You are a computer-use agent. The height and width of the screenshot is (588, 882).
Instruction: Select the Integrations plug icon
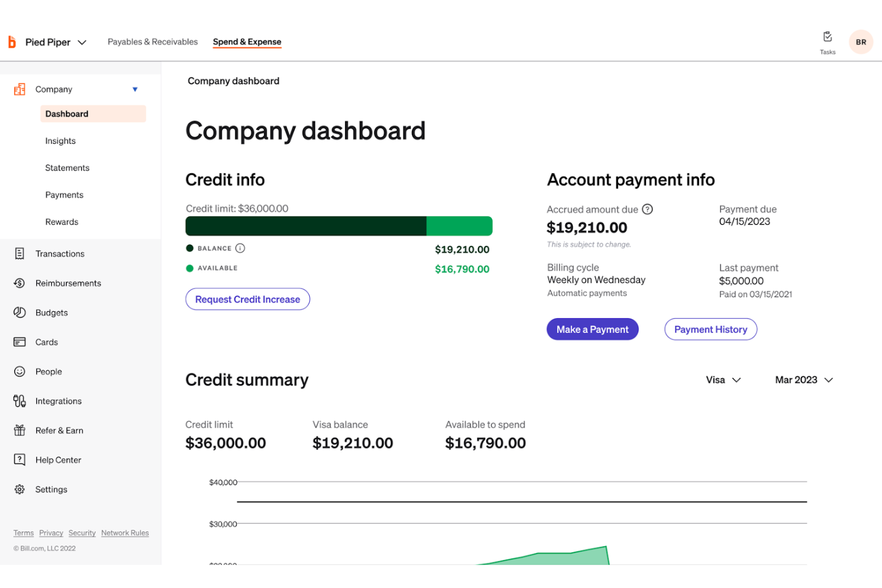click(20, 401)
